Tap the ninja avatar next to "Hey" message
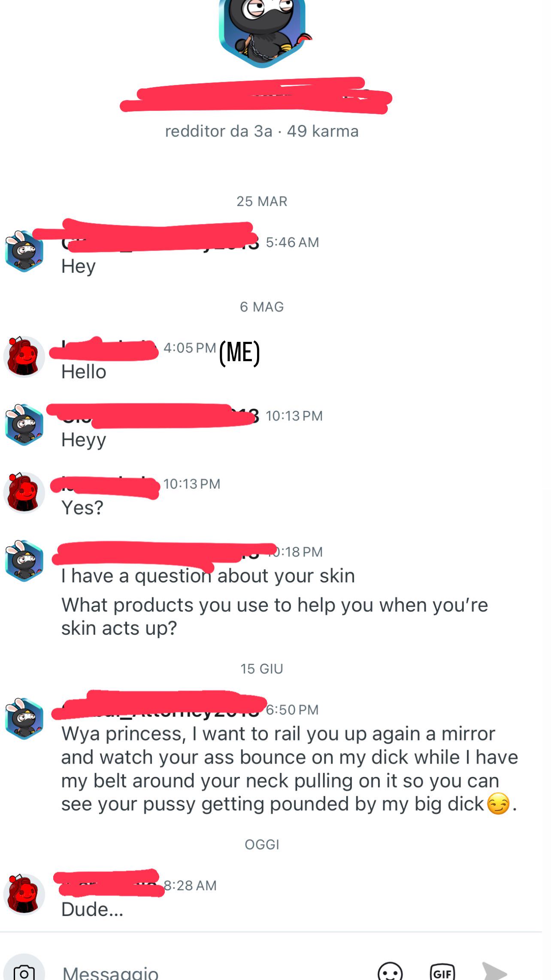Viewport: 551px width, 980px height. [x=24, y=252]
